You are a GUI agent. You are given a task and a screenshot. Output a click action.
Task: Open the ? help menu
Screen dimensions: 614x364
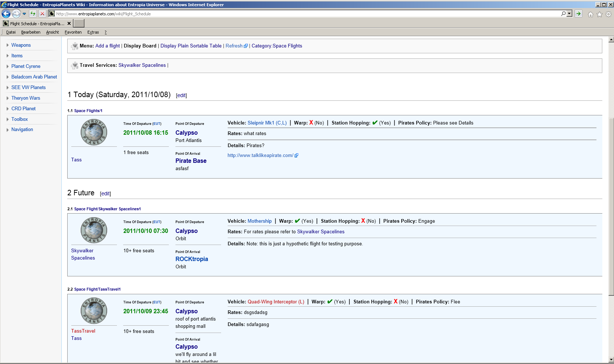coord(106,32)
